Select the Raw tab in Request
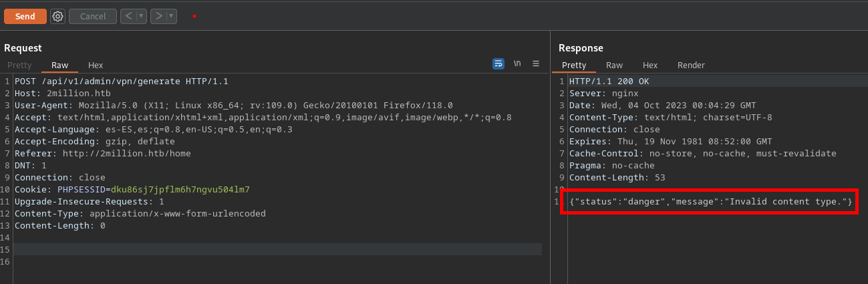Image resolution: width=868 pixels, height=284 pixels. pos(59,65)
